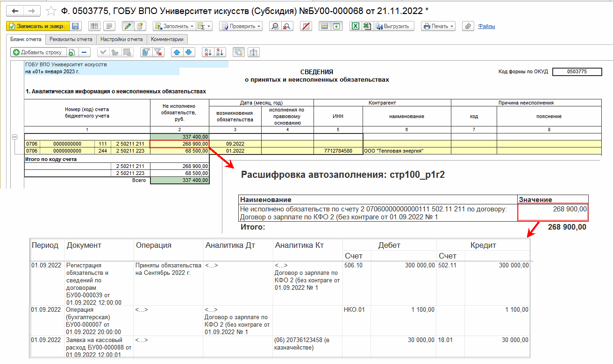Open the Проверить dropdown
This screenshot has width=613, height=364.
tap(241, 26)
